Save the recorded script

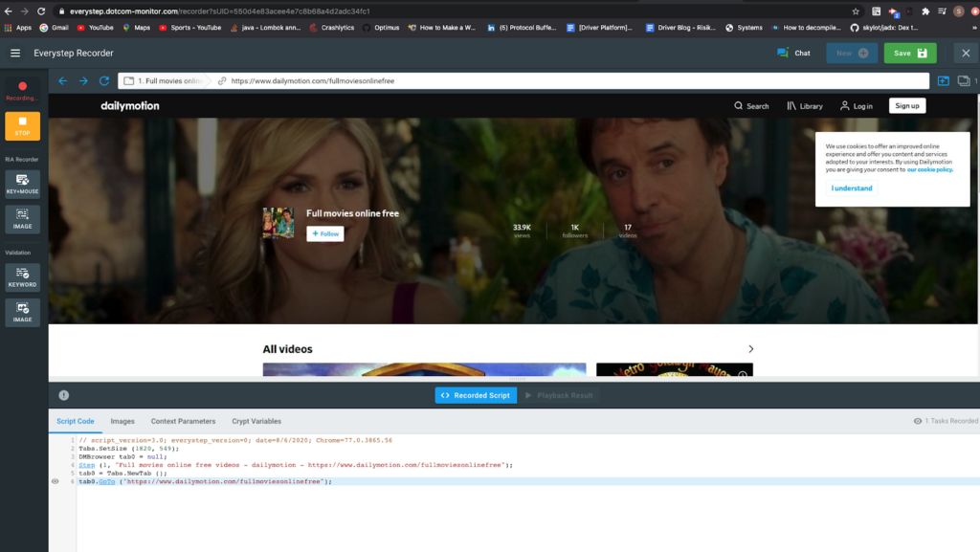910,53
